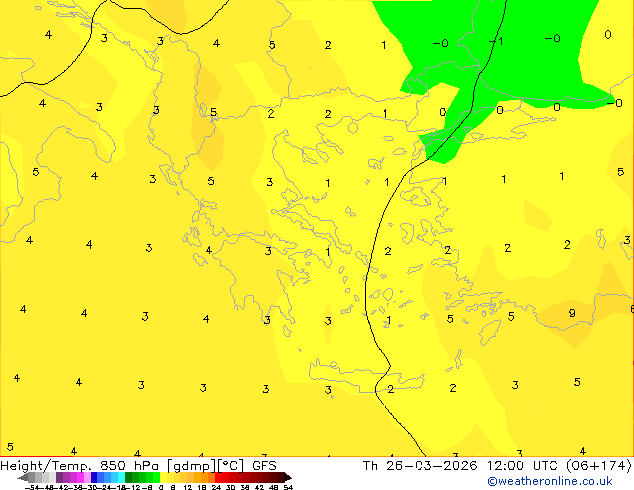This screenshot has height=490, width=634.
Task: Click the gray left arrow end of legend
Action: point(23,477)
